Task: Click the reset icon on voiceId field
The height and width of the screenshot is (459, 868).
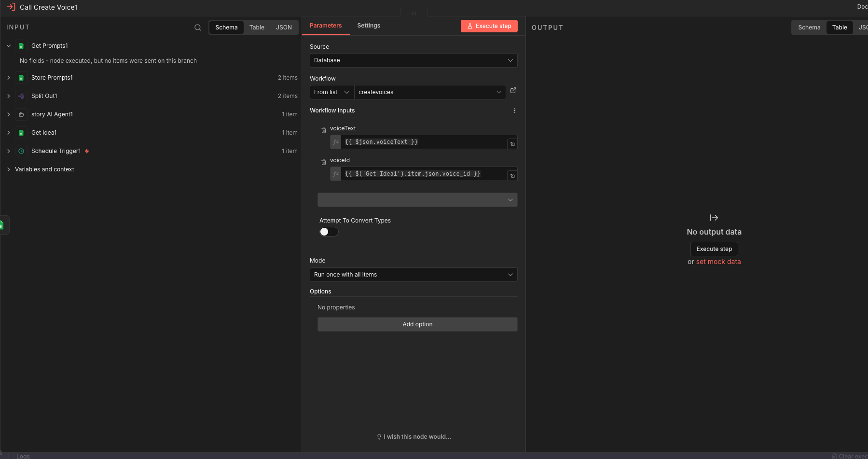Action: click(512, 176)
